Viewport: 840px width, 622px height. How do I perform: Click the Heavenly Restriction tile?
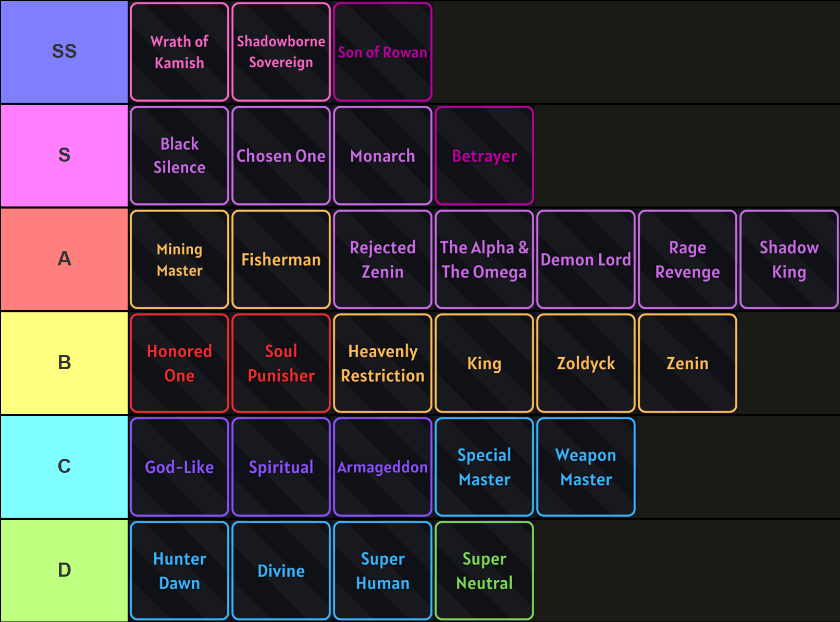pyautogui.click(x=382, y=363)
